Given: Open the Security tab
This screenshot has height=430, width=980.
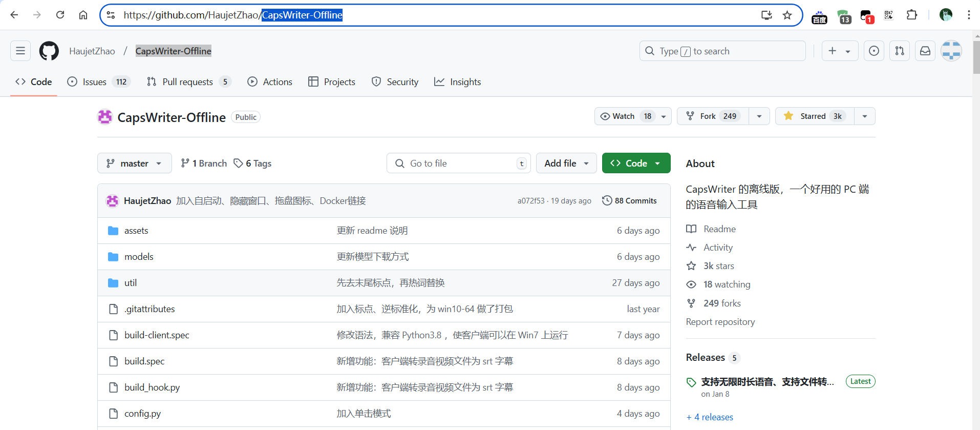Looking at the screenshot, I should click(x=395, y=82).
